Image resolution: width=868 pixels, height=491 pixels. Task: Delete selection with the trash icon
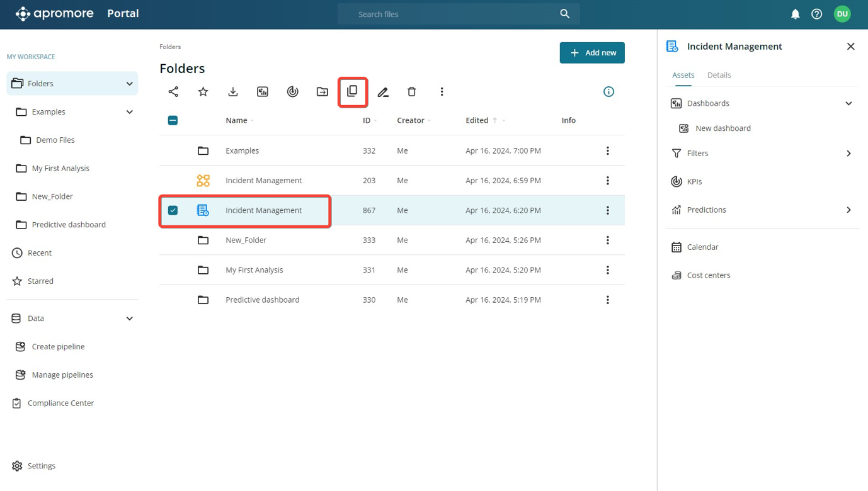(x=412, y=92)
